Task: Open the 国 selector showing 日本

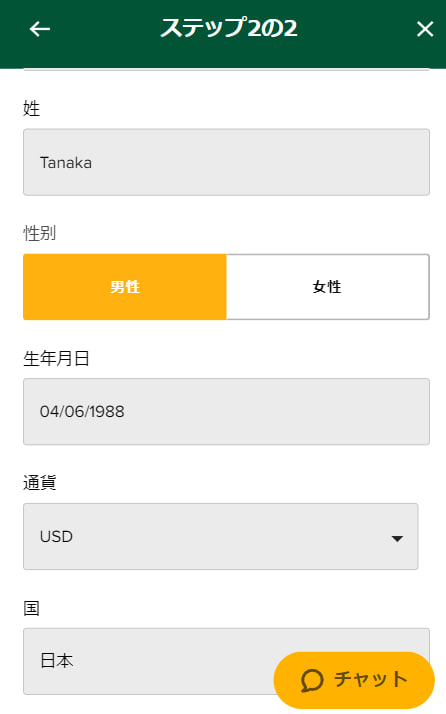Action: click(x=226, y=661)
